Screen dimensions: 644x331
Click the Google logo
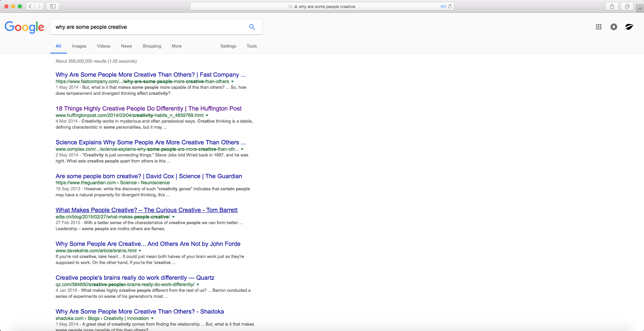coord(24,27)
